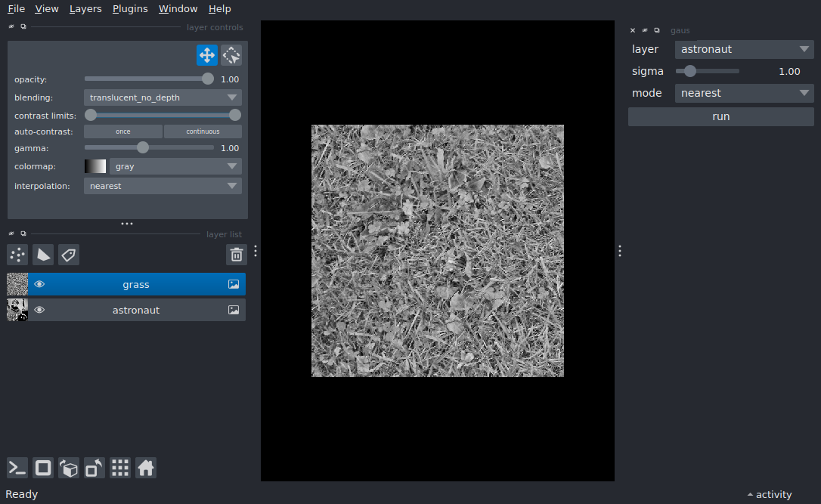Open the View menu
This screenshot has width=821, height=504.
pyautogui.click(x=47, y=9)
